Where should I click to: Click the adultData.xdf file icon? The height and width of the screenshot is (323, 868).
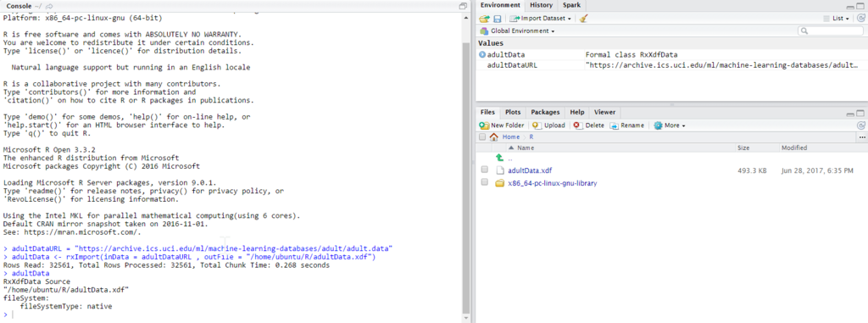500,170
